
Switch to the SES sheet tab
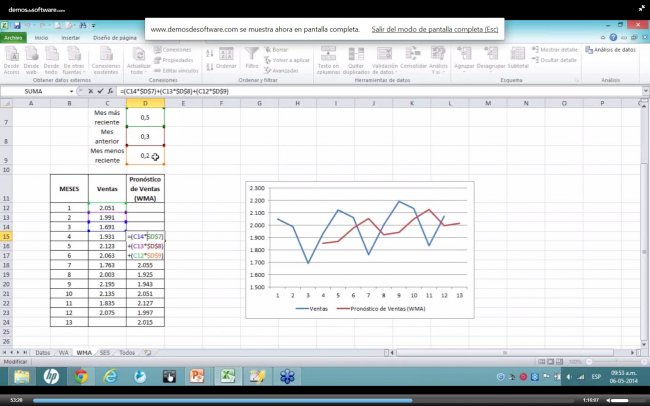[x=106, y=352]
